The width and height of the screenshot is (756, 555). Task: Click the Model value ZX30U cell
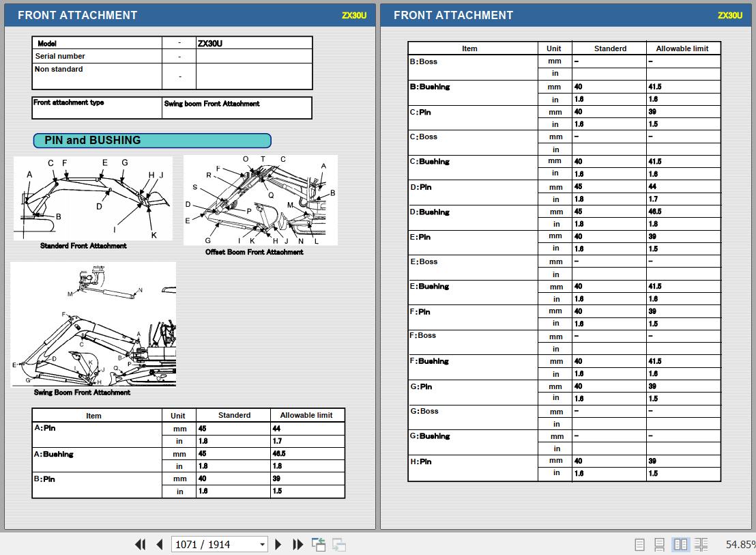coord(254,43)
